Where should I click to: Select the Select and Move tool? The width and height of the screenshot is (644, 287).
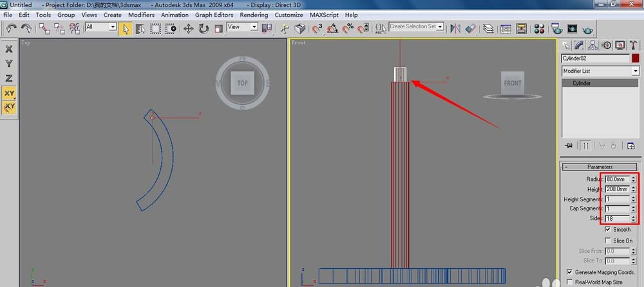189,28
